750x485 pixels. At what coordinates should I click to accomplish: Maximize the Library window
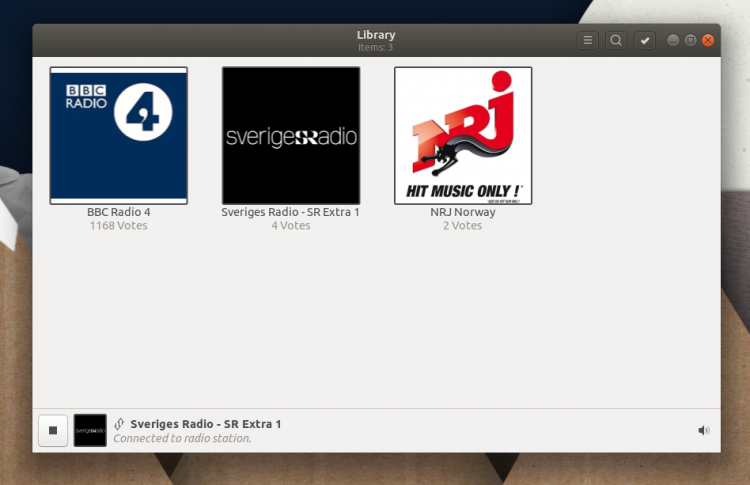coord(690,41)
